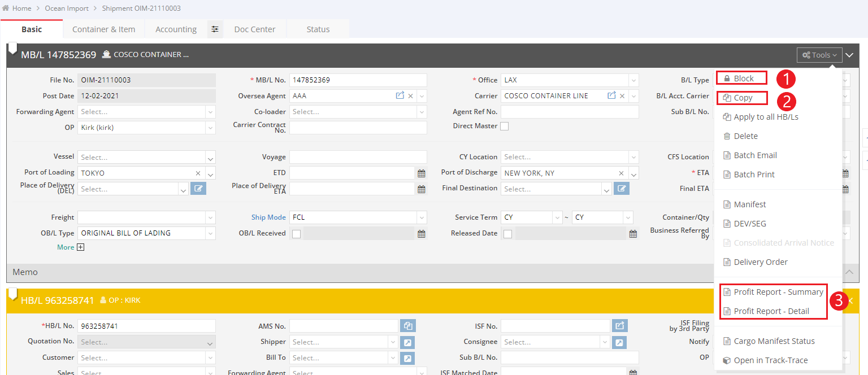Screen dimensions: 868x375
Task: Check the Direct Master checkbox
Action: 504,127
